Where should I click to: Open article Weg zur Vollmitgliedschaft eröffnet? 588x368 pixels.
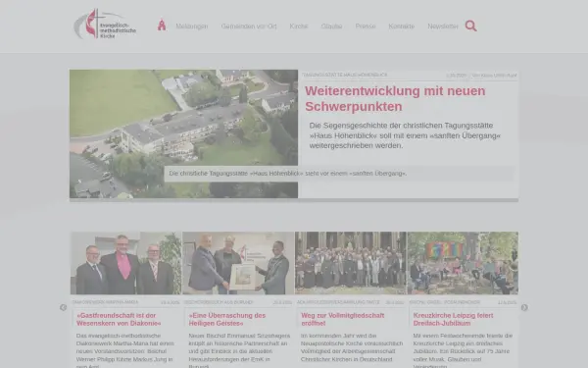click(343, 319)
